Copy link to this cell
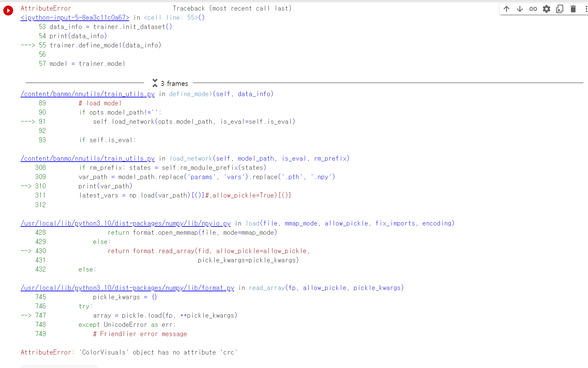Screen dimensions: 588x368 coord(533,9)
